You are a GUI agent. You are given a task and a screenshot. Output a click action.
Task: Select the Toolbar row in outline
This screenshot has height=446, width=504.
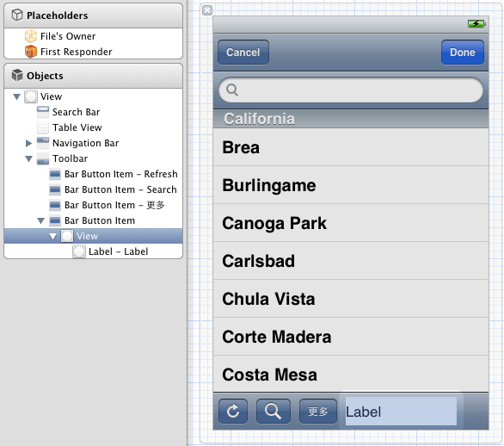coord(93,158)
